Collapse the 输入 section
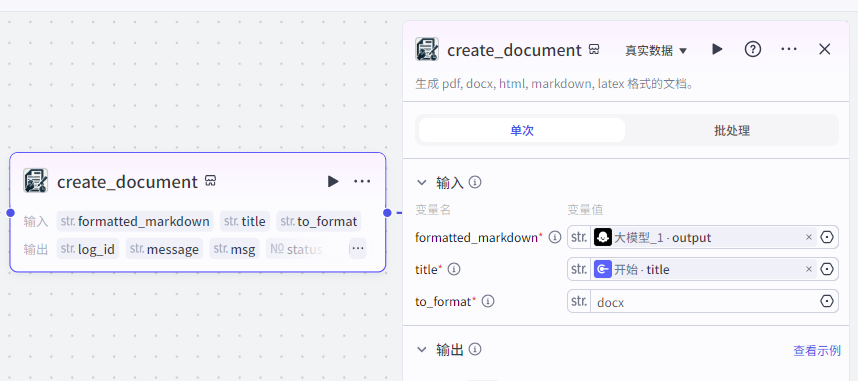 tap(421, 182)
